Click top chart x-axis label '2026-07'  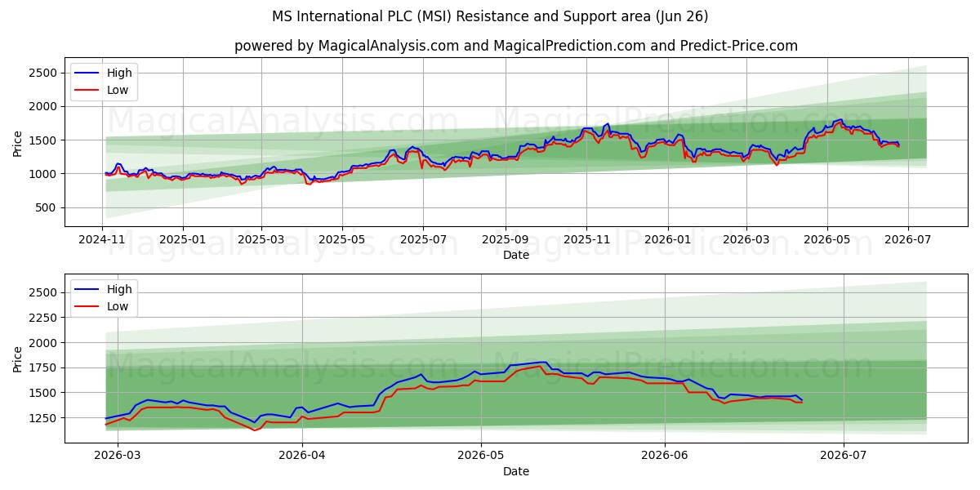point(907,241)
